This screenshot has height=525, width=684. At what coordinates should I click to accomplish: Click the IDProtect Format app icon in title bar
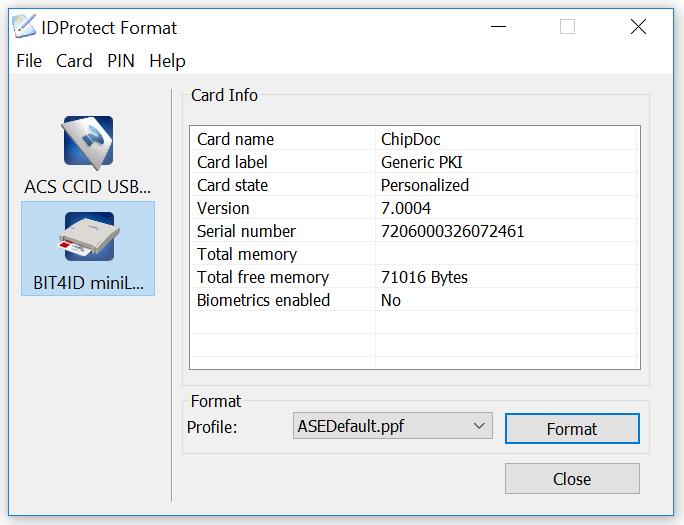point(24,26)
